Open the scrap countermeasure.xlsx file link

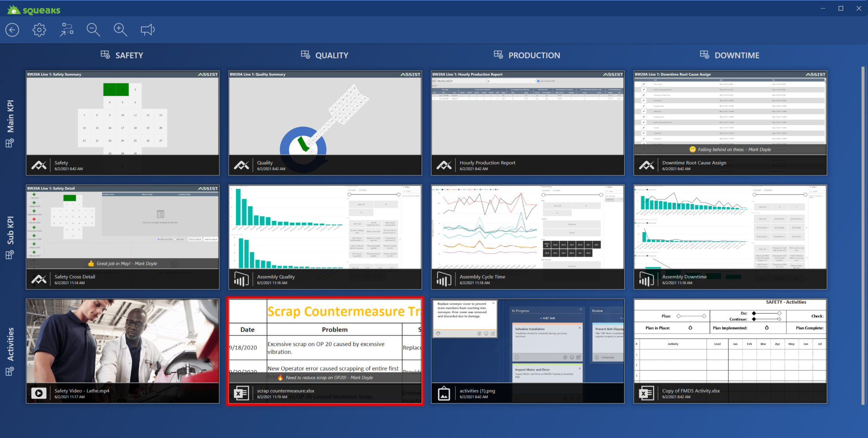tap(285, 390)
